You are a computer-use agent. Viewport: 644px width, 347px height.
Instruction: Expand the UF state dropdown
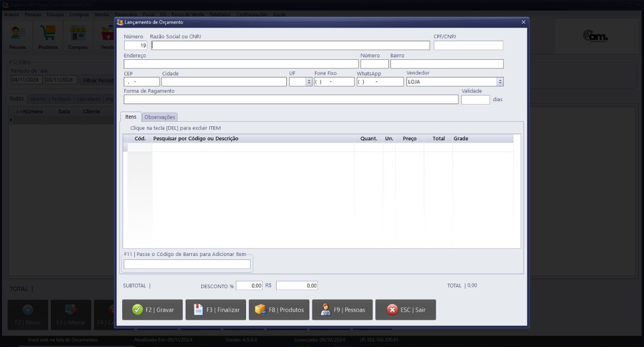308,81
